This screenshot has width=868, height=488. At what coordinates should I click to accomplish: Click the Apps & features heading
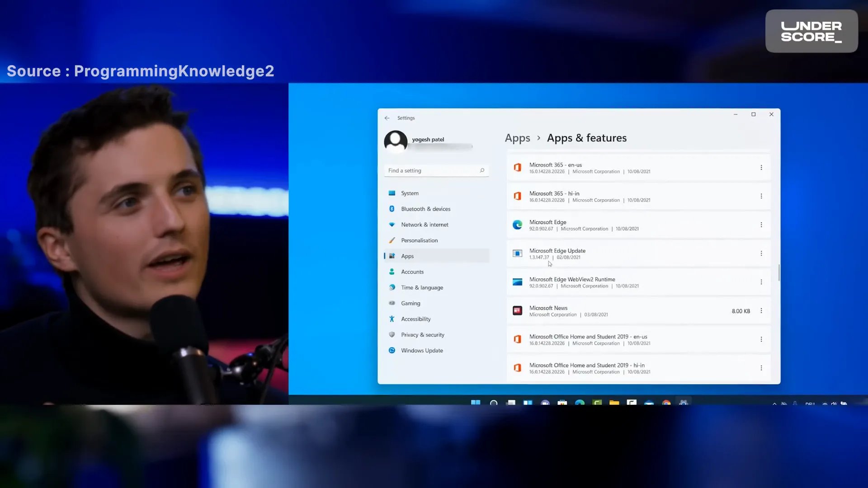(x=587, y=138)
